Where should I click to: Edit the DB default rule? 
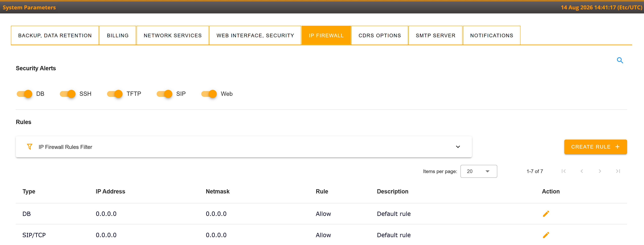546,214
